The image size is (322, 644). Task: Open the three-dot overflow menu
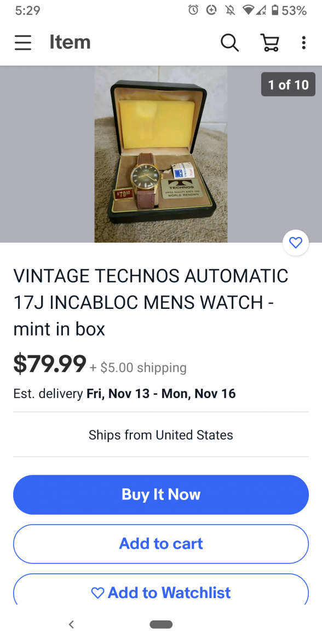click(x=303, y=42)
